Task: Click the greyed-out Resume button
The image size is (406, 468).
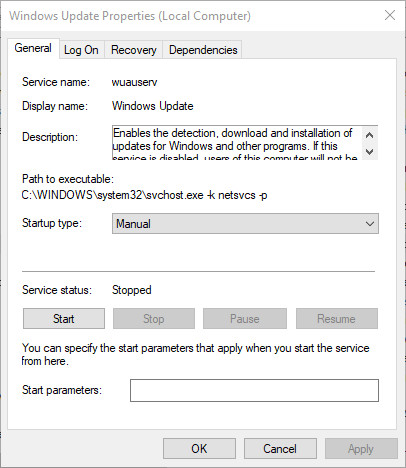Action: coord(337,319)
